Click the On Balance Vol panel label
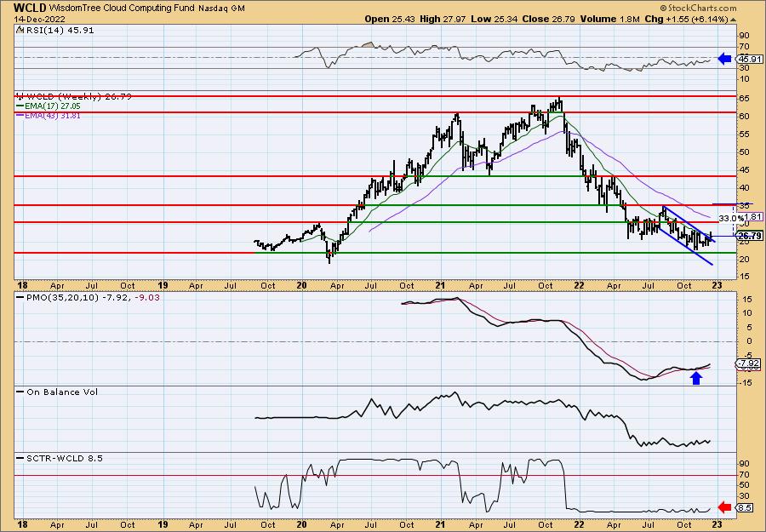 click(62, 392)
